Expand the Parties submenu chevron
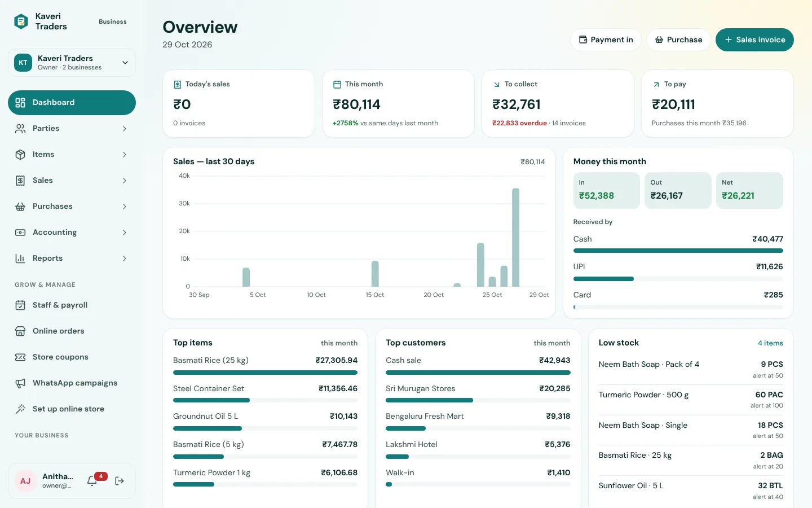This screenshot has height=508, width=812. pos(125,129)
